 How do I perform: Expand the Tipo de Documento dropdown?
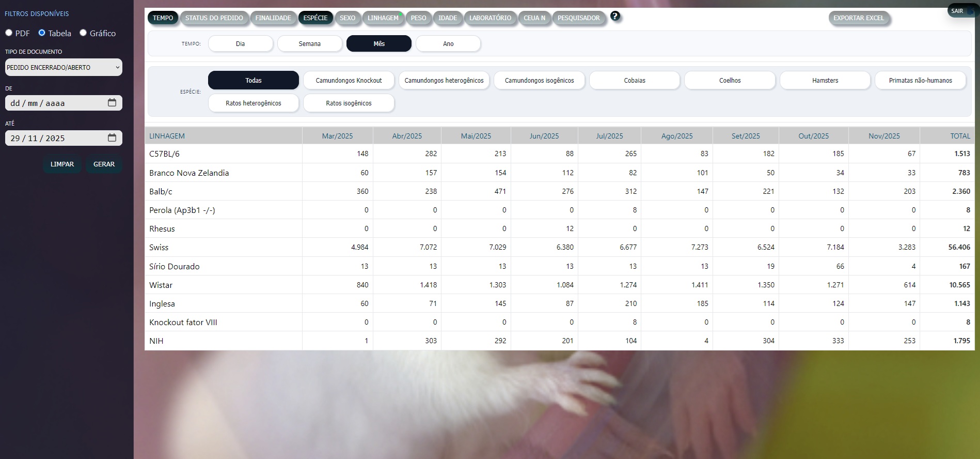[64, 67]
